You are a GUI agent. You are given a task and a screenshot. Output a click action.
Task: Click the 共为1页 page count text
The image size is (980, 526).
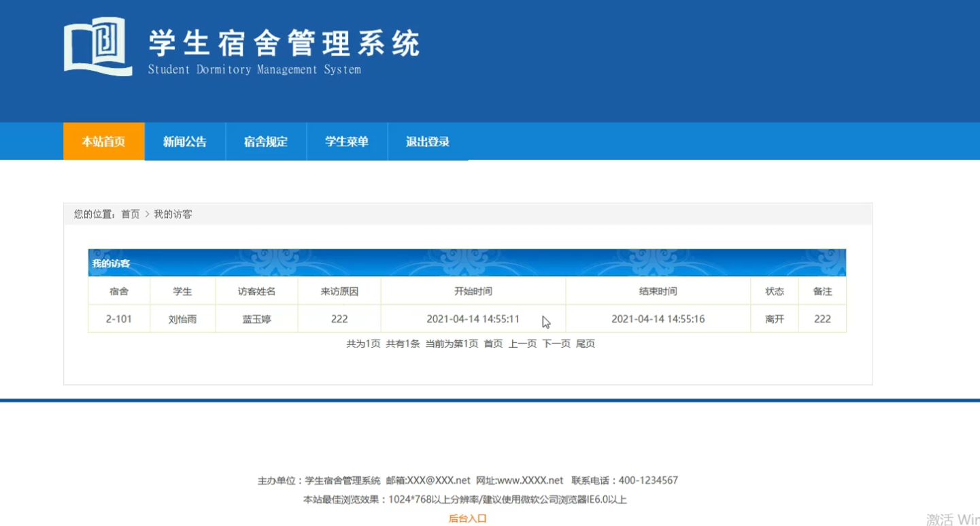tap(363, 344)
